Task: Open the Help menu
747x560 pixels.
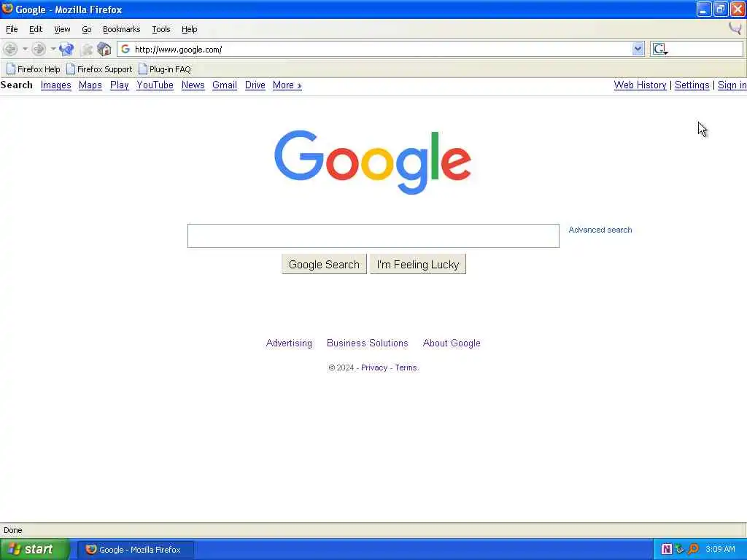Action: click(x=189, y=29)
